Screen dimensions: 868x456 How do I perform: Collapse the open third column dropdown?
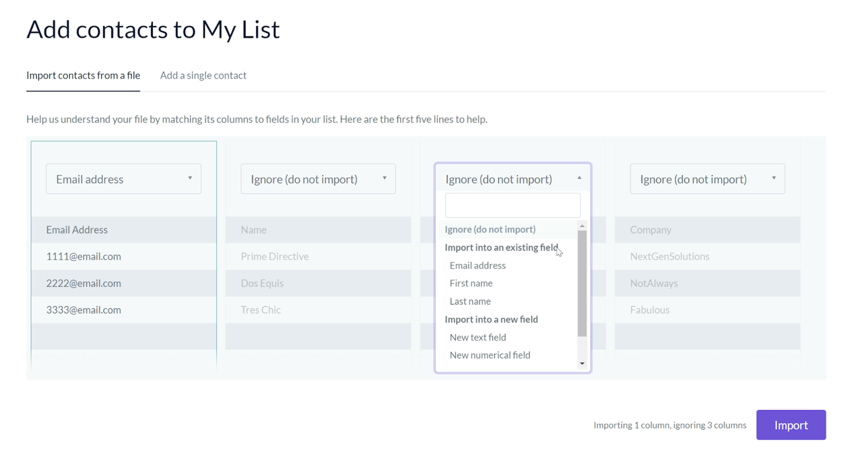point(512,179)
